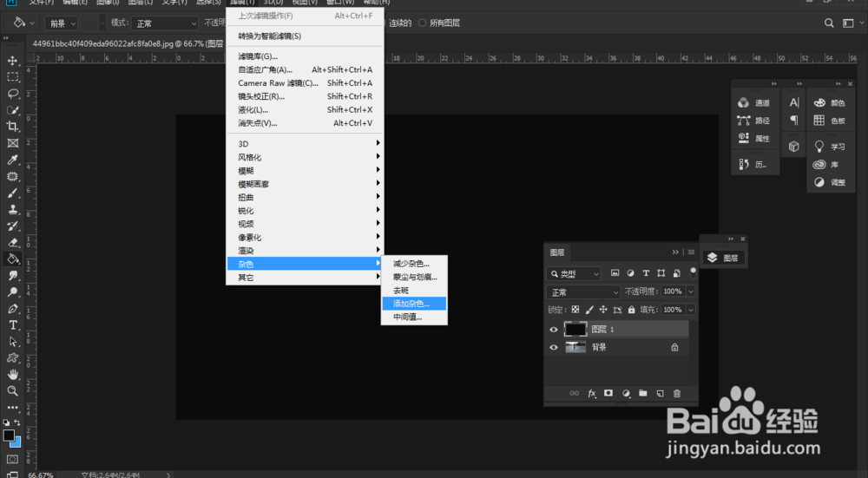
Task: Open the layer blend mode 正常 dropdown
Action: click(x=583, y=292)
